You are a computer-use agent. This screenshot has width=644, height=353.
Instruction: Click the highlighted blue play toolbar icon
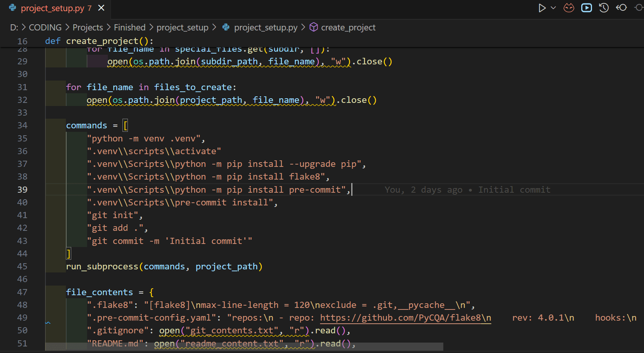[586, 7]
